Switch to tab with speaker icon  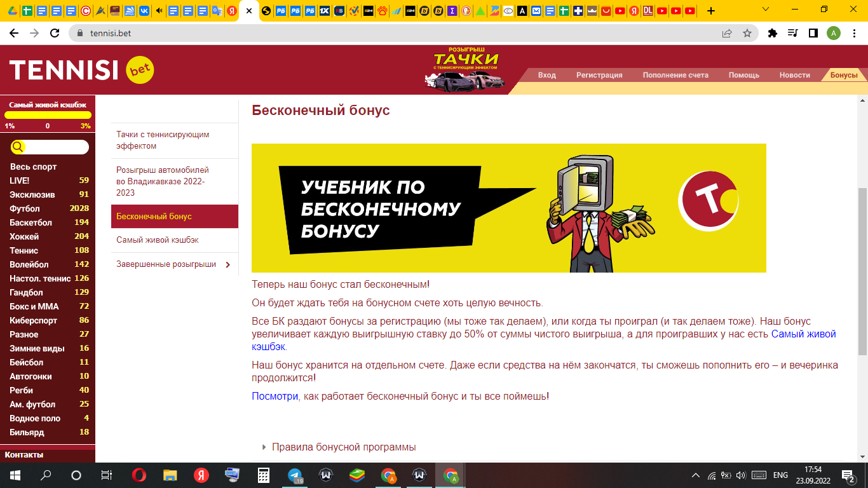[159, 11]
